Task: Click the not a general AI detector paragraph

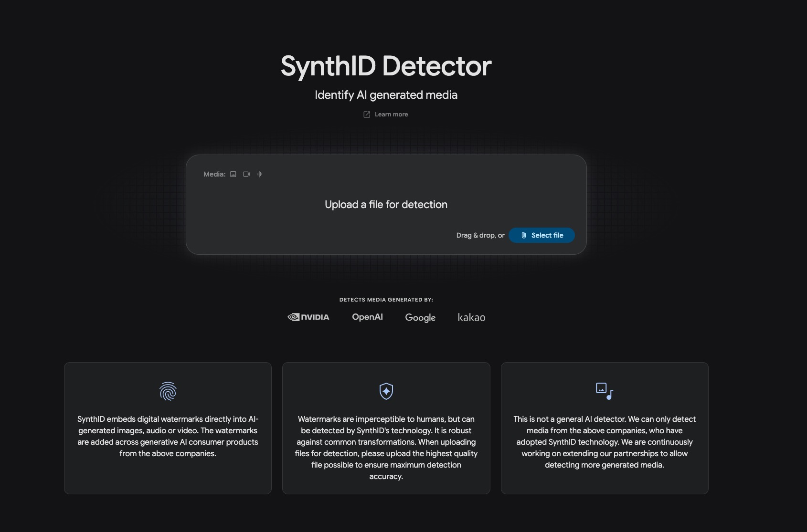Action: [x=605, y=442]
